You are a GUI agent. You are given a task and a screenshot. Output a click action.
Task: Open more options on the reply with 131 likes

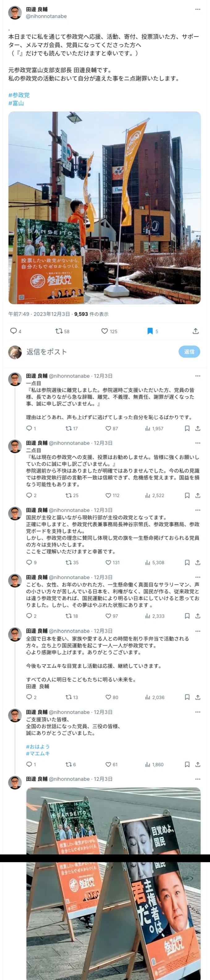(x=197, y=510)
